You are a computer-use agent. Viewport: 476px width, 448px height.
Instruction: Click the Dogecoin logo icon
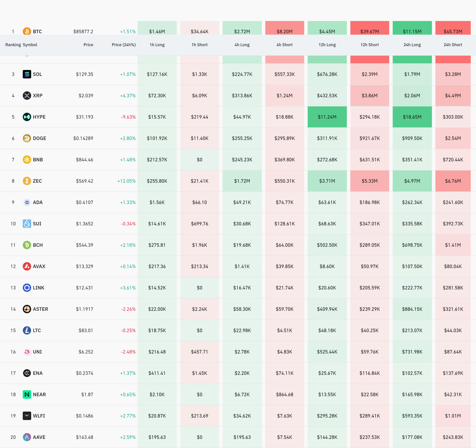(x=27, y=138)
